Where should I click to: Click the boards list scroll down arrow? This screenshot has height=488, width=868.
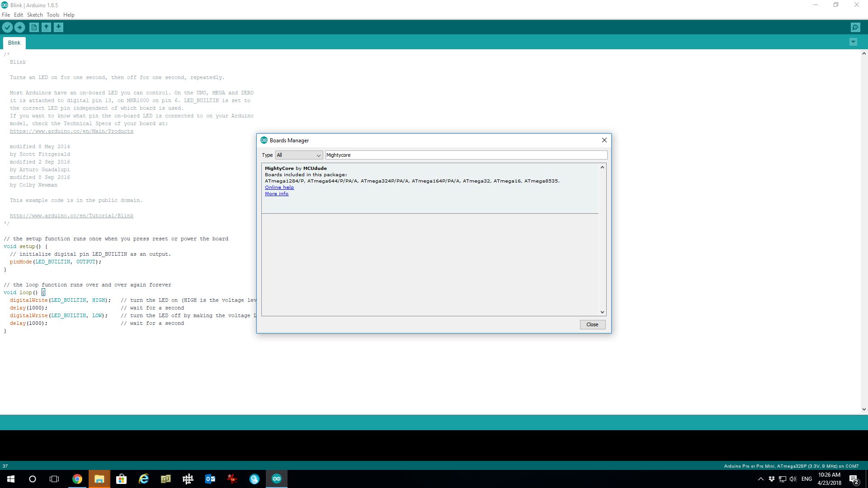[602, 312]
